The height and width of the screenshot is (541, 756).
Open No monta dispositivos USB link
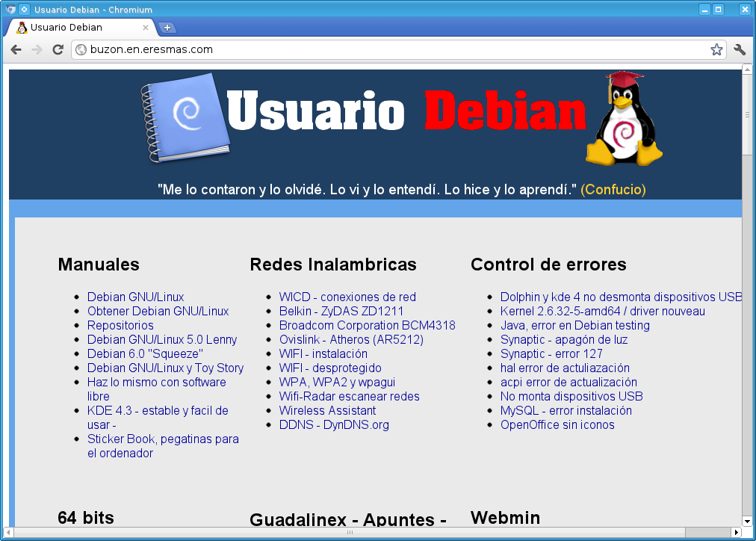571,396
